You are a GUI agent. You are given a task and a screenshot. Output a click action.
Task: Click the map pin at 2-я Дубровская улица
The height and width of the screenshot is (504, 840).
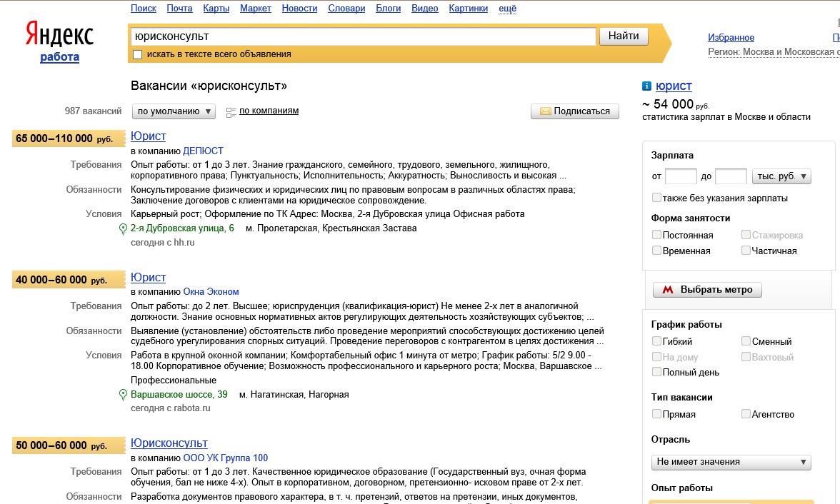[123, 228]
